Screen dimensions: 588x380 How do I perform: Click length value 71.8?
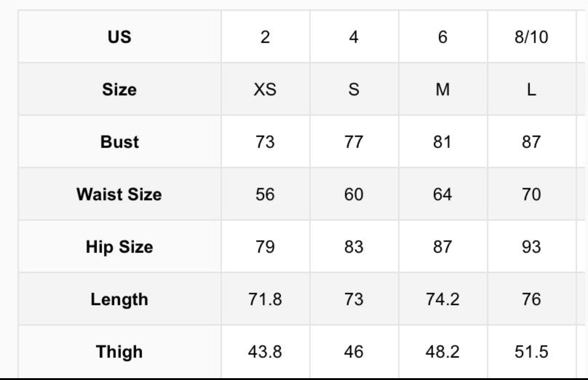(x=265, y=299)
